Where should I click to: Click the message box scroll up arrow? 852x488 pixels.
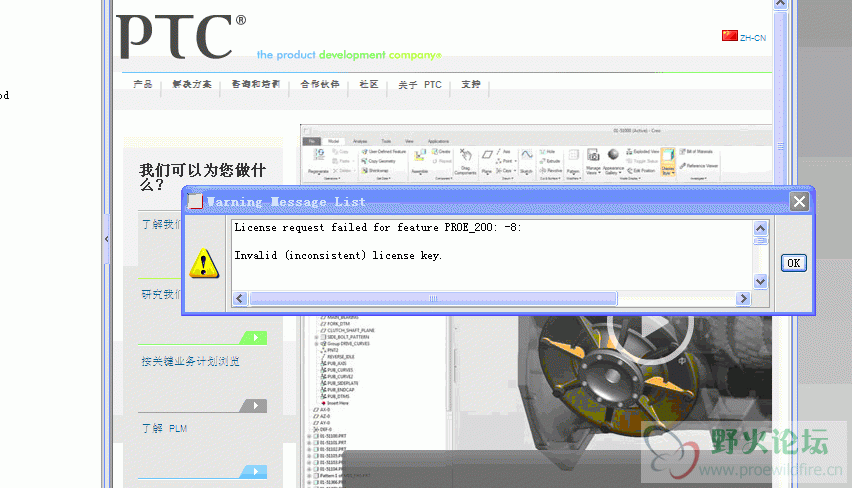pos(760,228)
